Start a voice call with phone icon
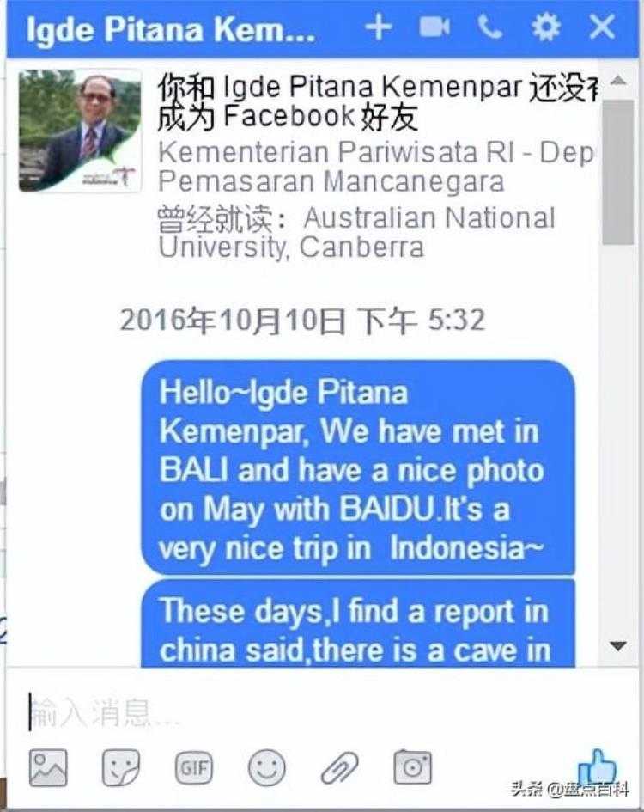Image resolution: width=644 pixels, height=812 pixels. pos(489,27)
